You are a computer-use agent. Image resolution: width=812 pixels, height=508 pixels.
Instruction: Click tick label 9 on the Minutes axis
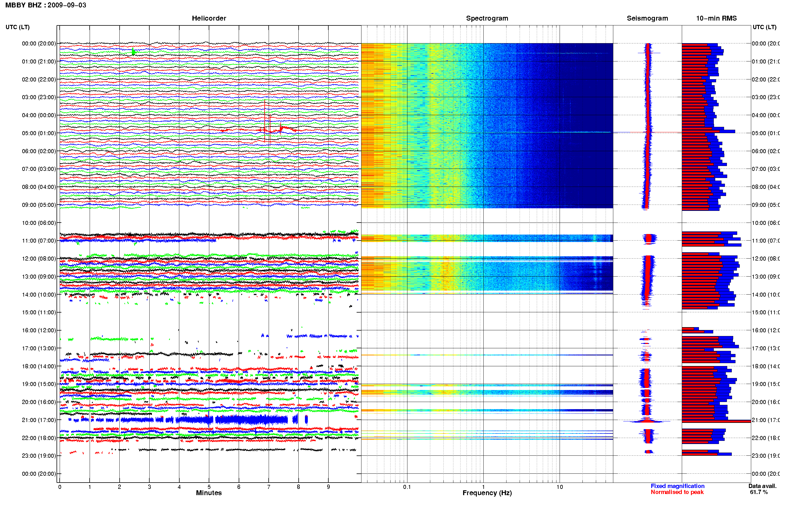[x=328, y=487]
